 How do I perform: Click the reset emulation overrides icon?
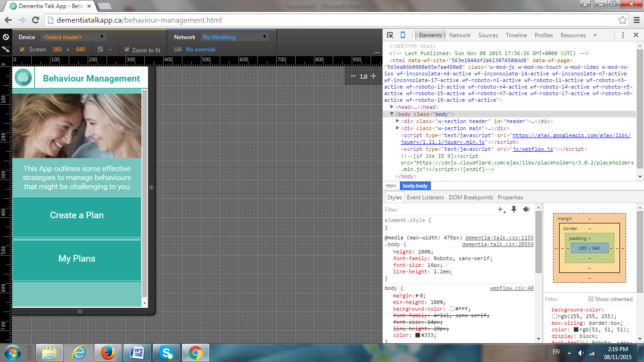pos(6,37)
